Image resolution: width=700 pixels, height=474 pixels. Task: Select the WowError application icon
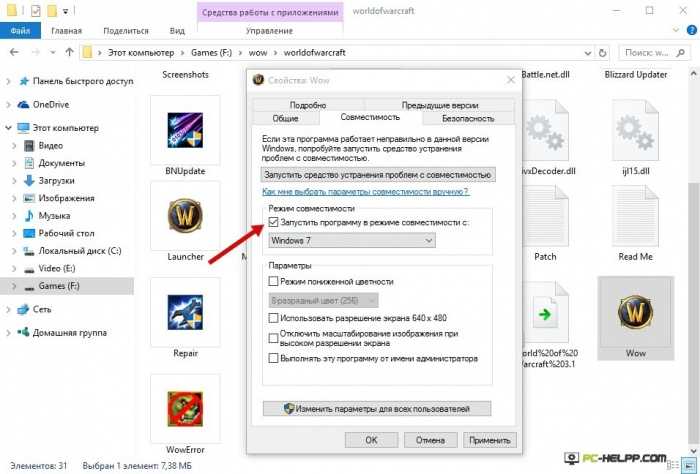(x=185, y=408)
